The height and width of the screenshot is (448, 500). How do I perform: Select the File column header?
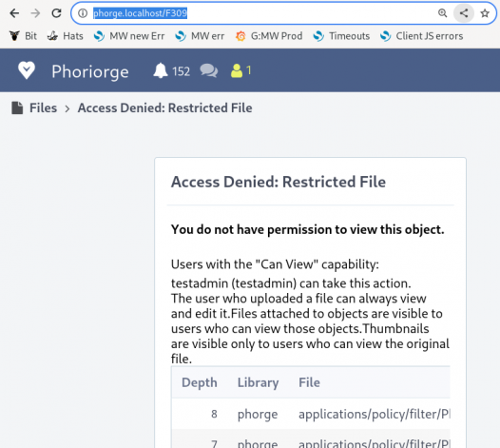tap(309, 382)
